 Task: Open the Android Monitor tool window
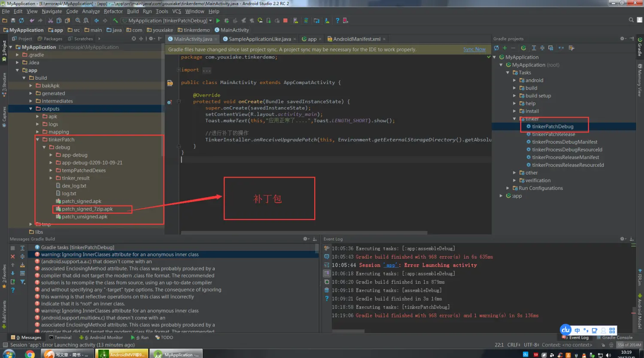pos(101,337)
